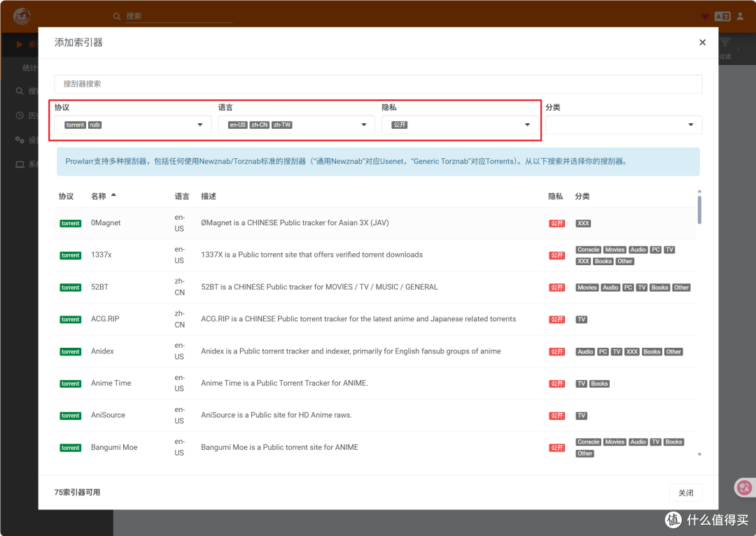The height and width of the screenshot is (536, 756).
Task: Sort by the 名称 column header
Action: point(99,196)
